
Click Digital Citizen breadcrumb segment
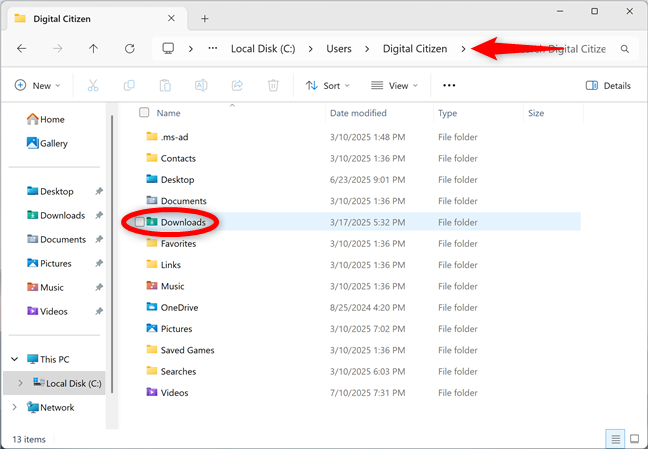(415, 49)
